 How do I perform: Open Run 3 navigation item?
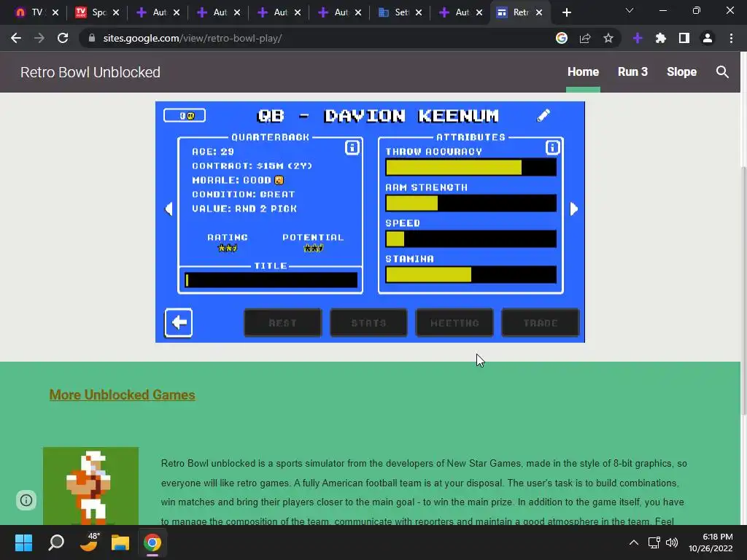[x=632, y=72]
